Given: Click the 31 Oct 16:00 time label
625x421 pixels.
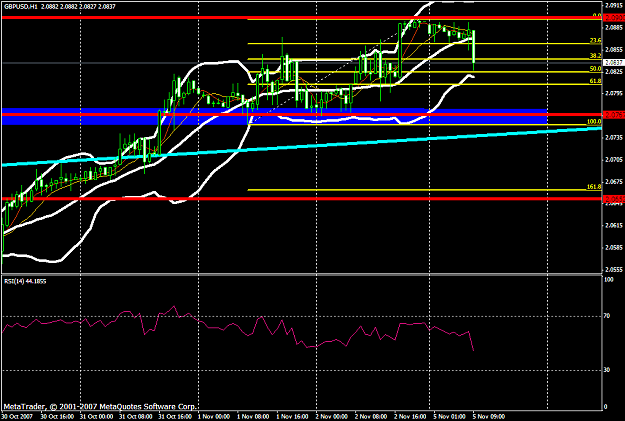Looking at the screenshot, I should pos(175,417).
